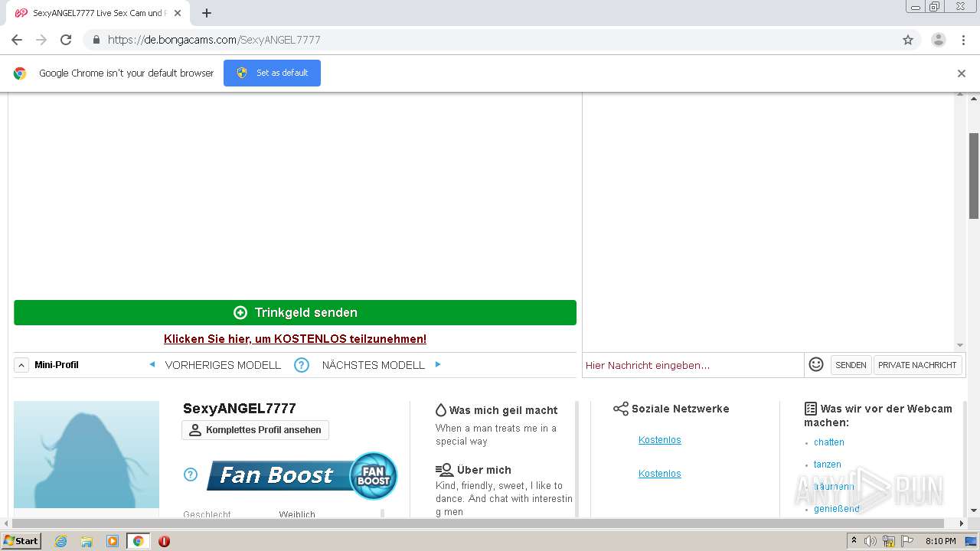This screenshot has height=551, width=980.
Task: Open Chrome profile avatar menu
Action: pos(938,40)
